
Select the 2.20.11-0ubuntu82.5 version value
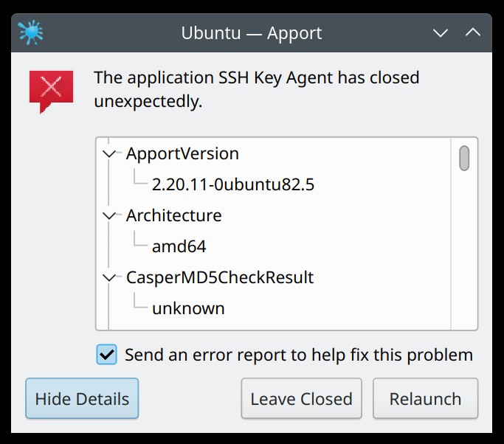point(233,184)
